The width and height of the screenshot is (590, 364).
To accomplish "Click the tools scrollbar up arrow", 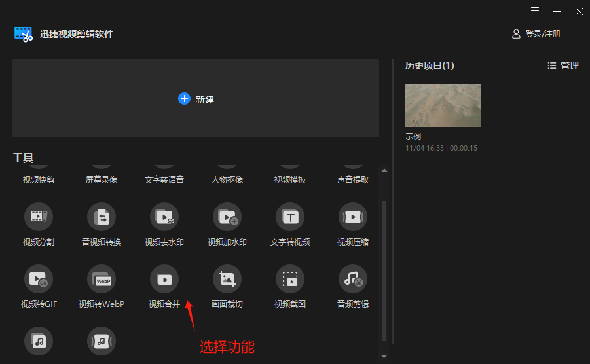I will [384, 171].
